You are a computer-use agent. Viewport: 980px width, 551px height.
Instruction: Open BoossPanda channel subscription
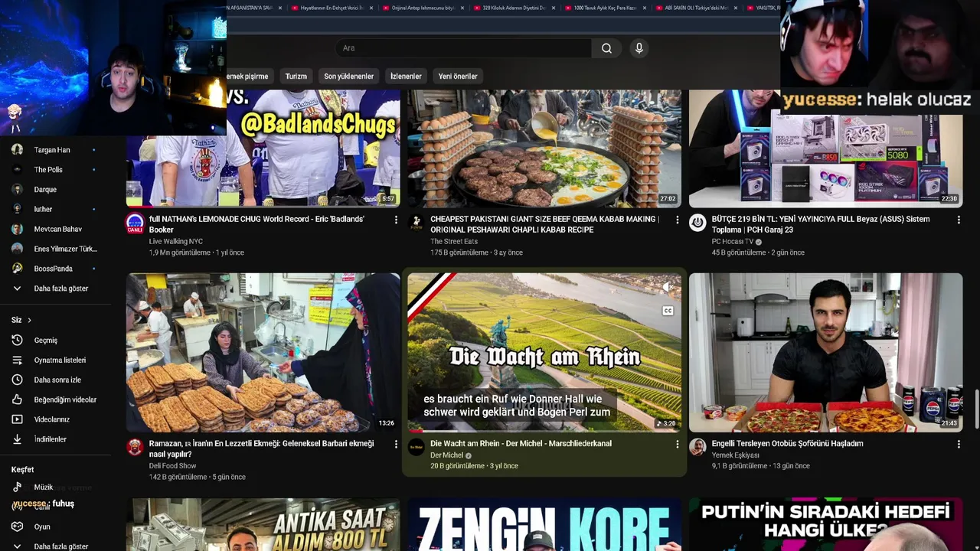point(52,269)
